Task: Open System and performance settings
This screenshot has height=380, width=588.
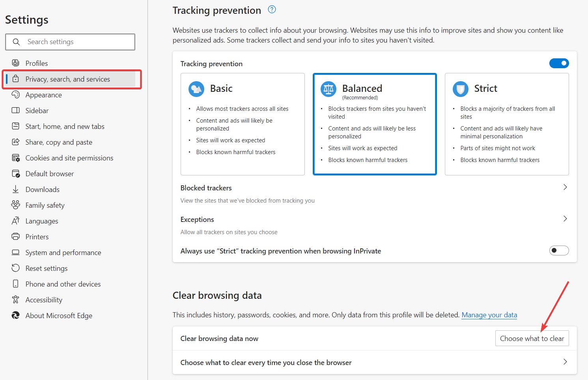Action: 63,253
